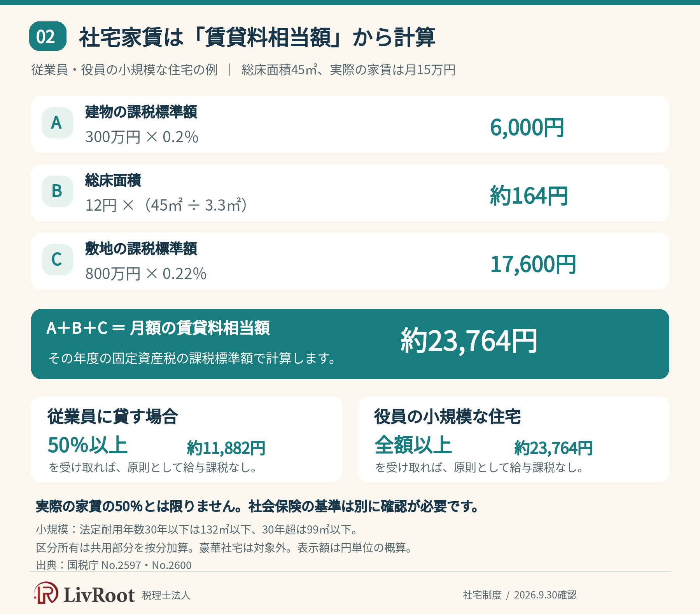Click the heading 従業員に貸す場合
This screenshot has height=614, width=700.
(113, 417)
